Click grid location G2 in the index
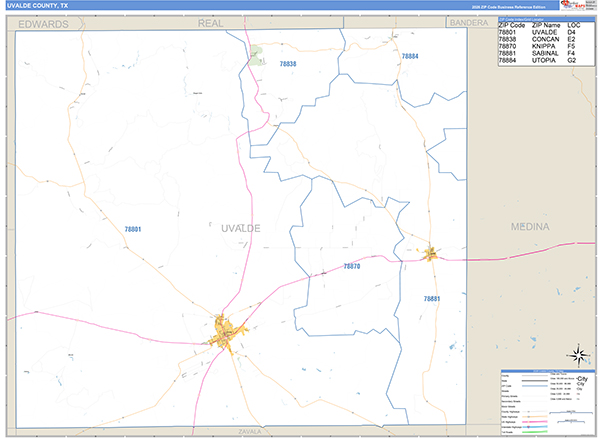600x438 pixels. pos(572,60)
